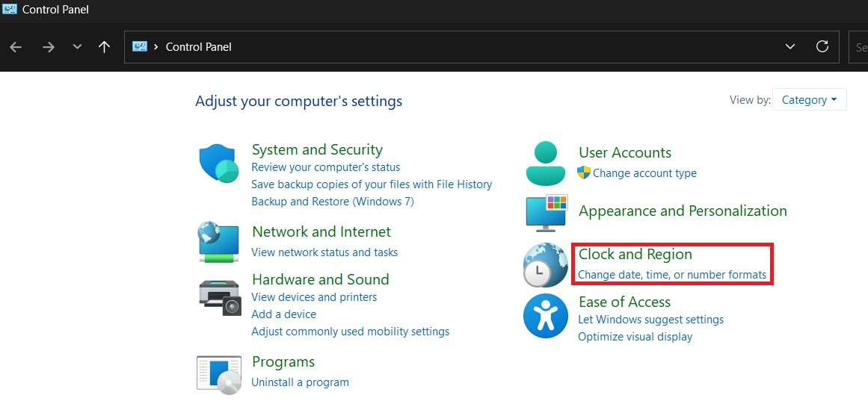Click the System and Security shield icon
The image size is (868, 401).
218,164
